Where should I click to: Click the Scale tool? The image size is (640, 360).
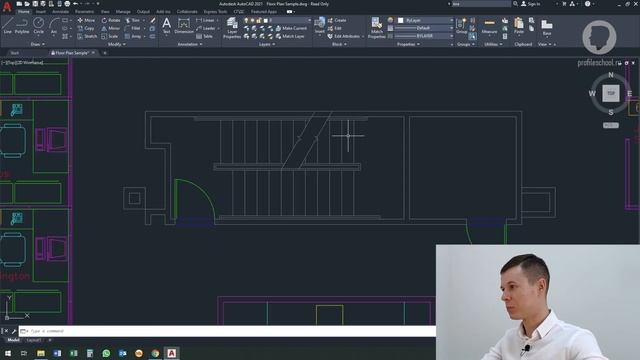coord(110,36)
